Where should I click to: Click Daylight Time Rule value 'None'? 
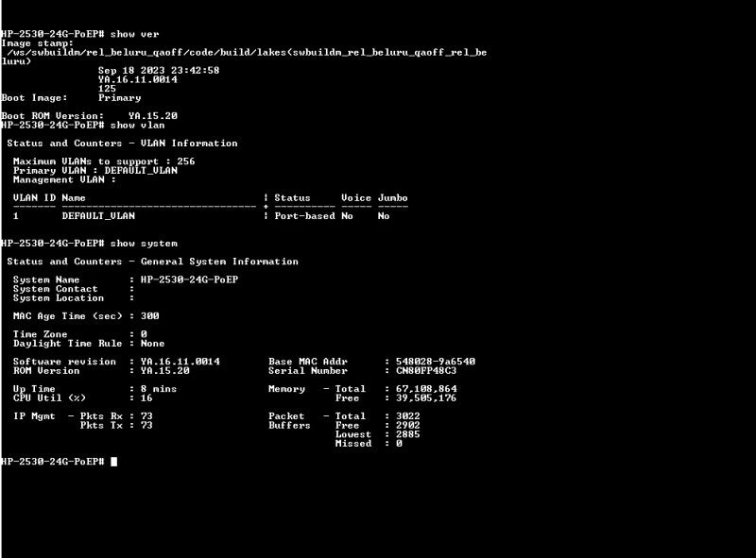click(153, 344)
